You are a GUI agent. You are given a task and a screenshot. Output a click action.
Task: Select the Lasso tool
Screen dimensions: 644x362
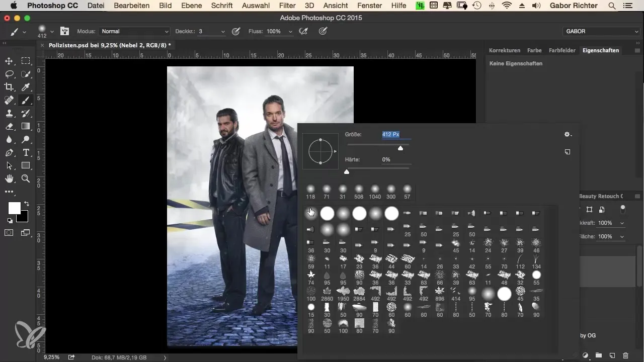pos(9,74)
